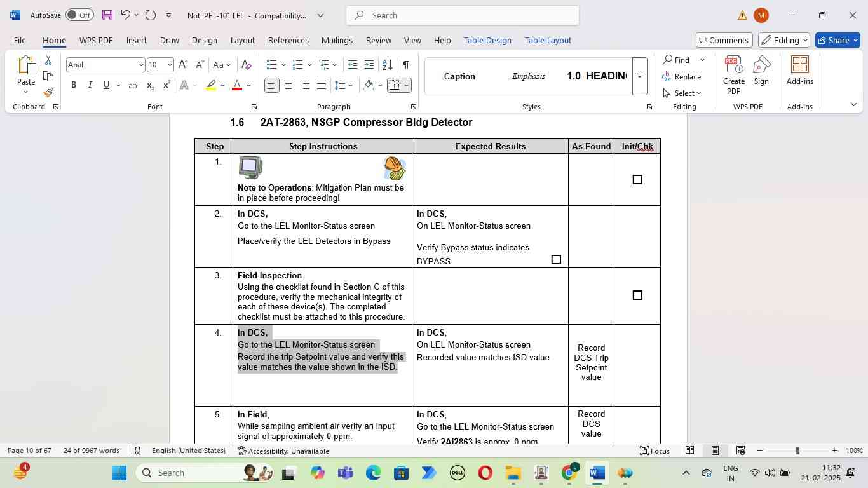The width and height of the screenshot is (868, 488).
Task: Expand the Styles gallery more arrow
Action: [639, 76]
